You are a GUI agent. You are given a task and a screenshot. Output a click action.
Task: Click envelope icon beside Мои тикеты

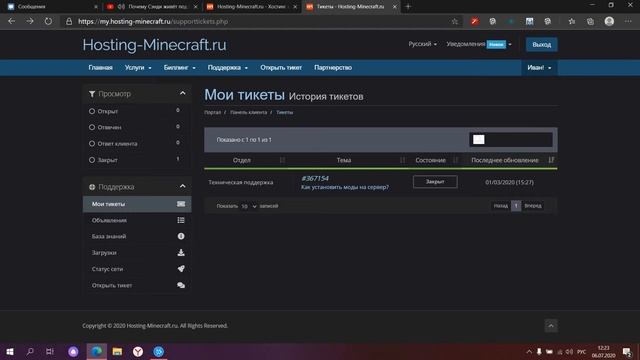click(181, 204)
